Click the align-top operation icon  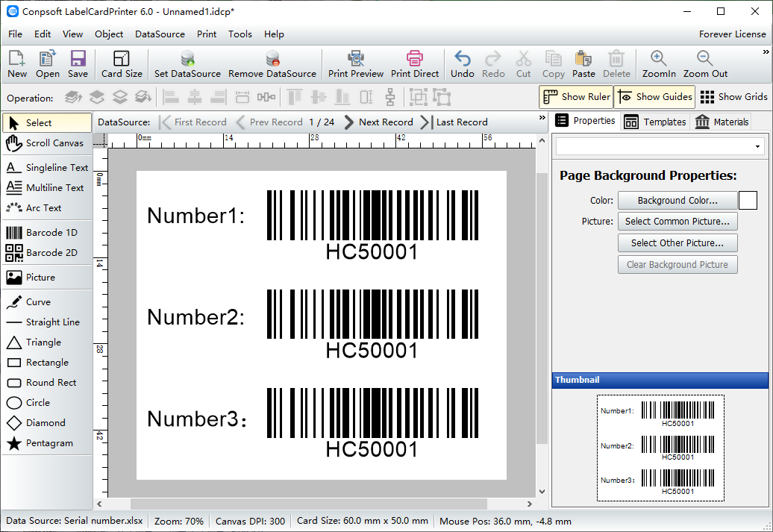coord(295,97)
